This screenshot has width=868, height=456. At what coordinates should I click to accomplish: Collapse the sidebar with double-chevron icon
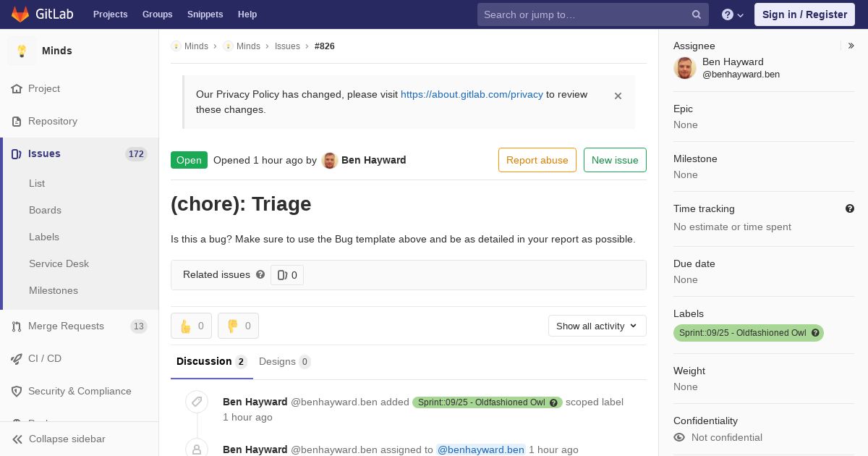click(x=17, y=439)
